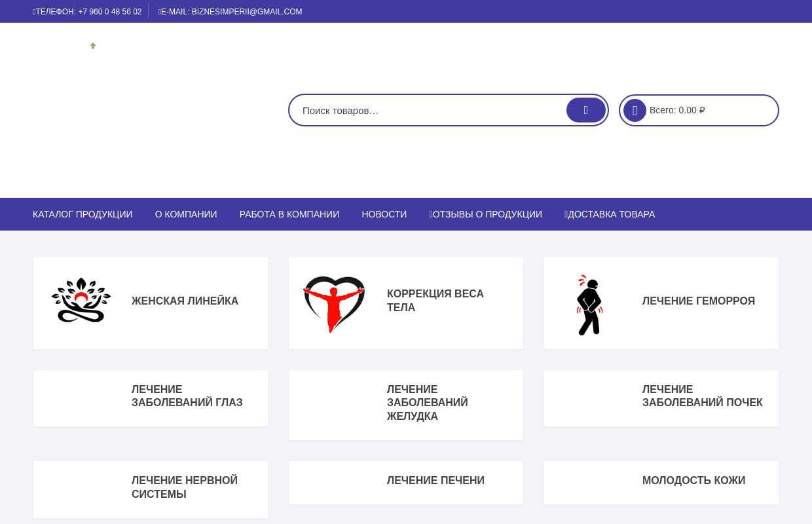Select Доставка товара menu item
This screenshot has height=524, width=812.
[610, 214]
